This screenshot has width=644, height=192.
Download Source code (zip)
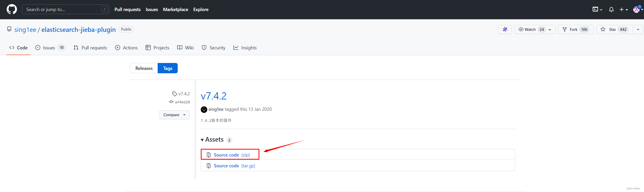pos(232,155)
